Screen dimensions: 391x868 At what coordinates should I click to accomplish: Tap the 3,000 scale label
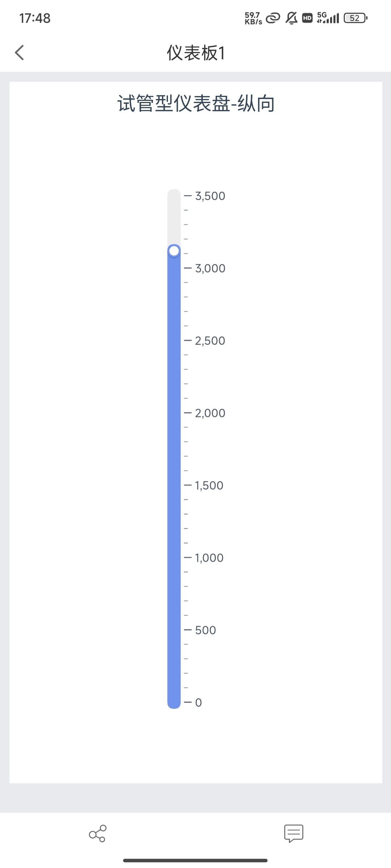pos(210,268)
